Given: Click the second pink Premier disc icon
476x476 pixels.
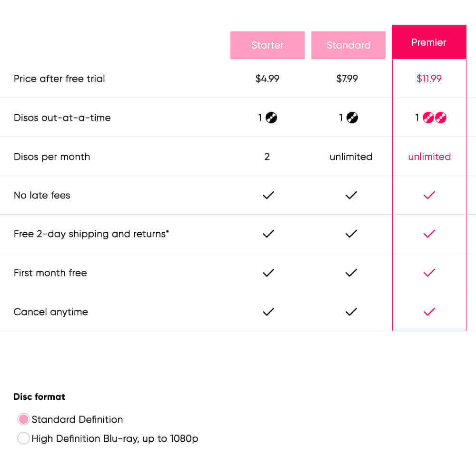Looking at the screenshot, I should [440, 118].
